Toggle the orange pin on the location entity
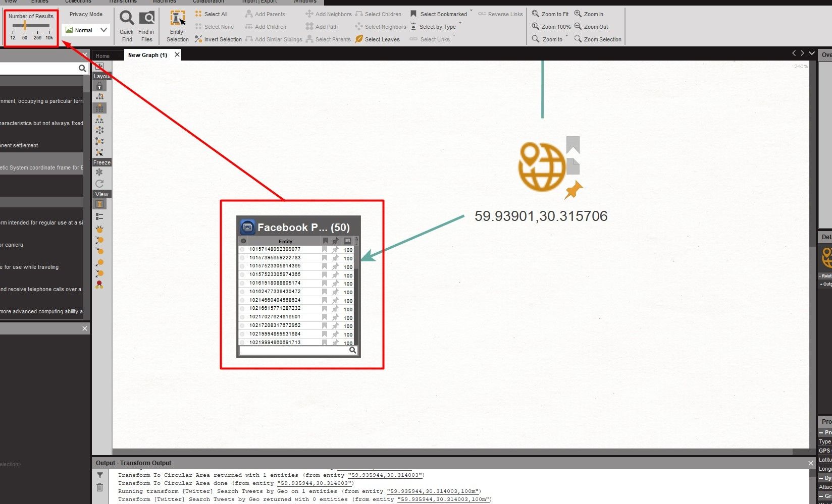This screenshot has height=504, width=832. pos(573,190)
